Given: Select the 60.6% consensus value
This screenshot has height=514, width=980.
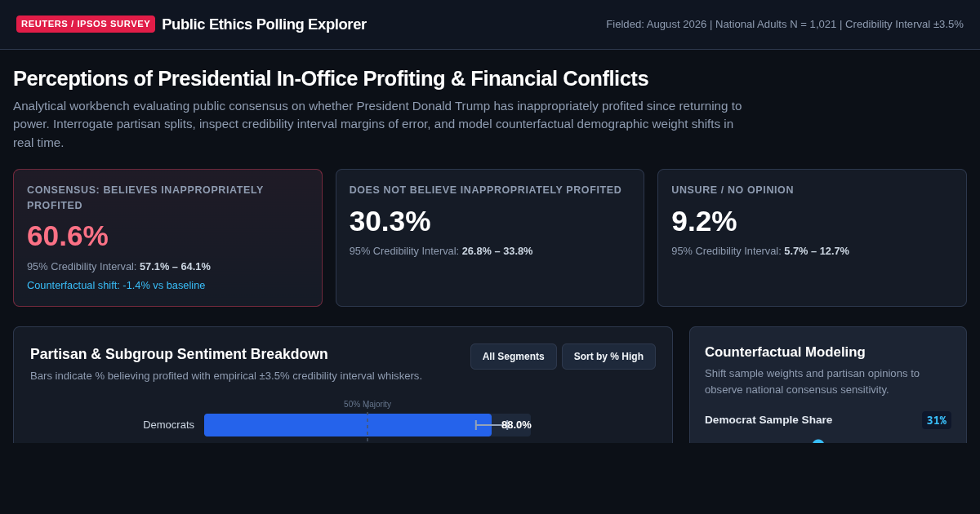Looking at the screenshot, I should pyautogui.click(x=68, y=236).
